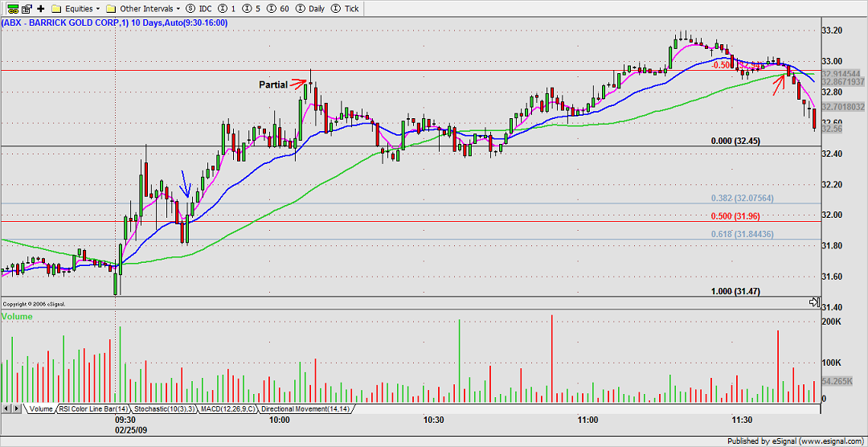Viewport: 868px width, 447px height.
Task: Click the 0.000 (32.45) Fibonacci label
Action: point(735,141)
